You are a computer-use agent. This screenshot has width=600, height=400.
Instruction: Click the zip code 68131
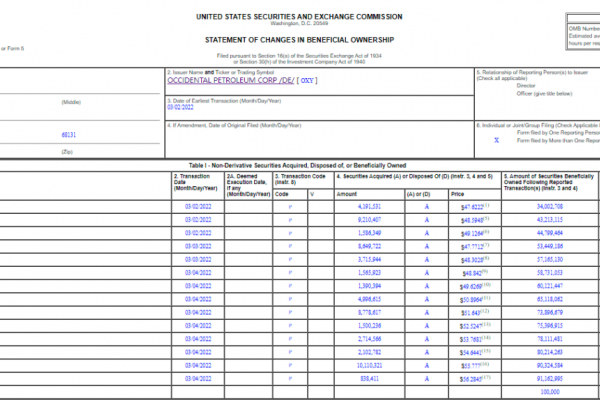point(68,133)
